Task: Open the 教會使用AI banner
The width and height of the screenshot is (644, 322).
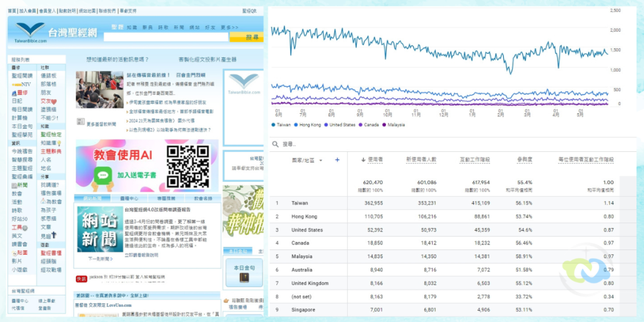Action: pos(147,166)
